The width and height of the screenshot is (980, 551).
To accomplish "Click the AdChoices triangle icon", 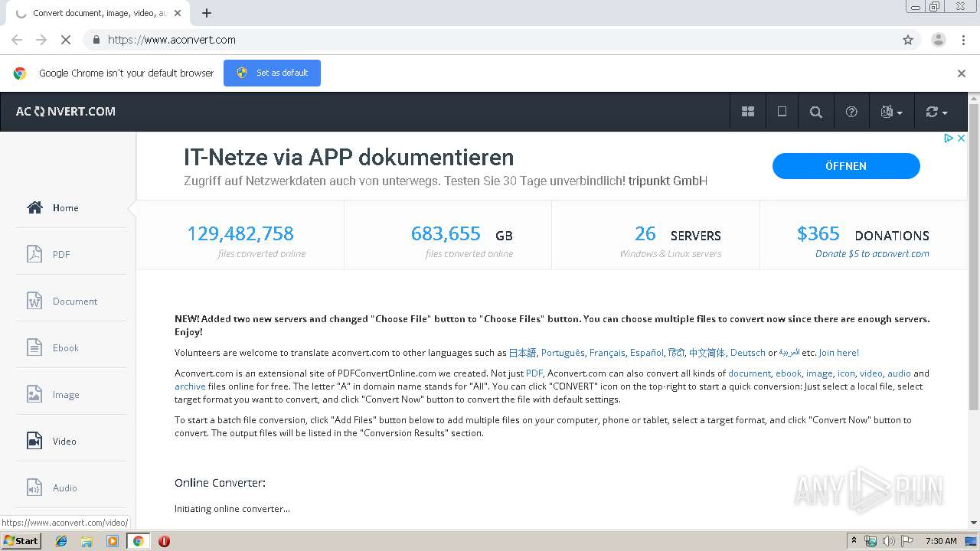I will [x=949, y=139].
